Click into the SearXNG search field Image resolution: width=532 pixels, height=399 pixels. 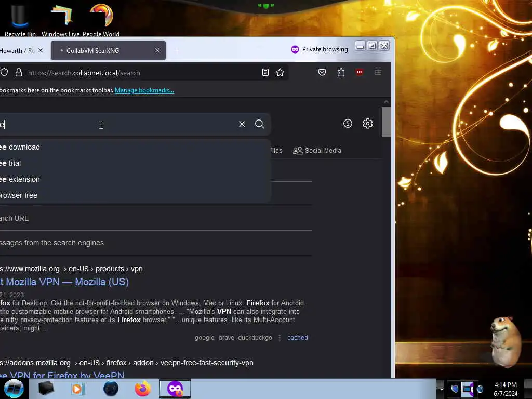(115, 124)
